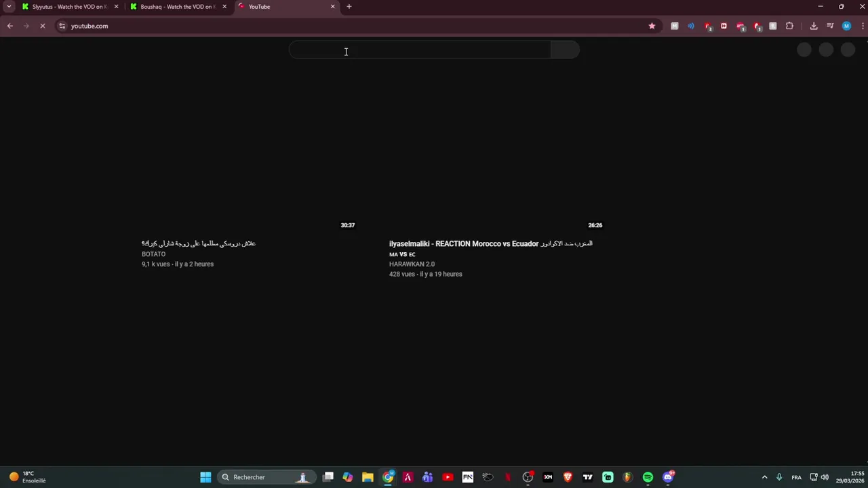Click the YouTube search input field

pyautogui.click(x=420, y=50)
